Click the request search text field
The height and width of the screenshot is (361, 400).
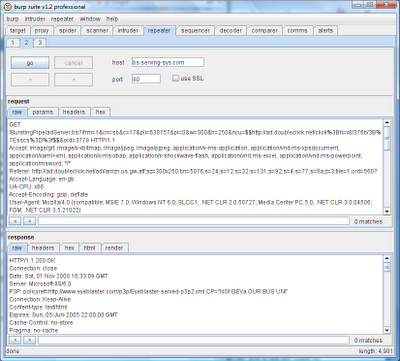(193, 221)
